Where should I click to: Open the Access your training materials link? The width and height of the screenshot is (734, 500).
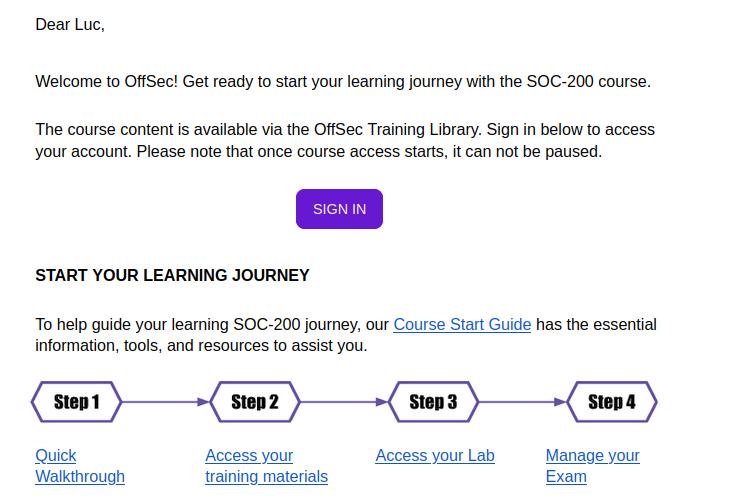click(266, 466)
